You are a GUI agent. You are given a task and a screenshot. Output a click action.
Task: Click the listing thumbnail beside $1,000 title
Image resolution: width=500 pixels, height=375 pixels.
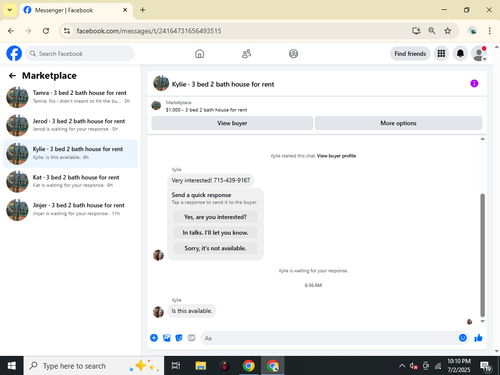tap(156, 106)
